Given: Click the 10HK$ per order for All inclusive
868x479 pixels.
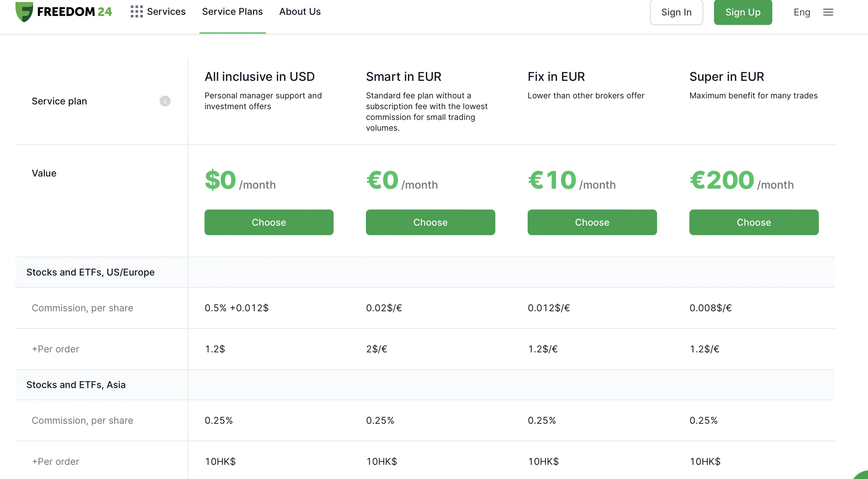Looking at the screenshot, I should click(x=220, y=461).
